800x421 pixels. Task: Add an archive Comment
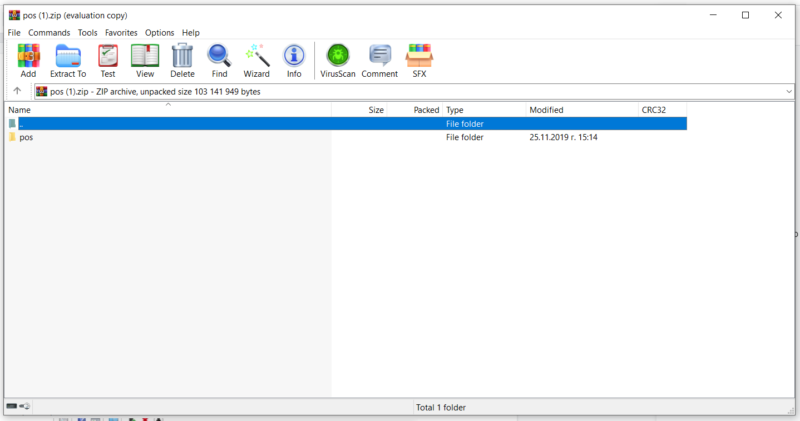379,60
